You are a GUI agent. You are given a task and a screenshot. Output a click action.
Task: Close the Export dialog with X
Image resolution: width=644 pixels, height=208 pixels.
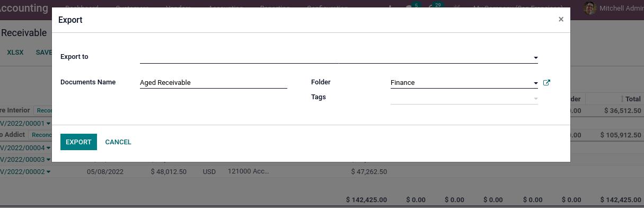[x=561, y=19]
